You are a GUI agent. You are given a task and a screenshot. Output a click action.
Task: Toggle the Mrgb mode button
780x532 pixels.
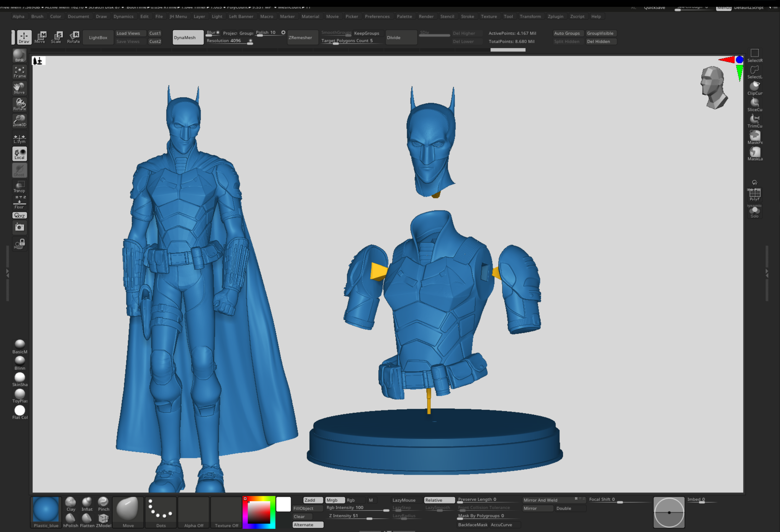335,500
